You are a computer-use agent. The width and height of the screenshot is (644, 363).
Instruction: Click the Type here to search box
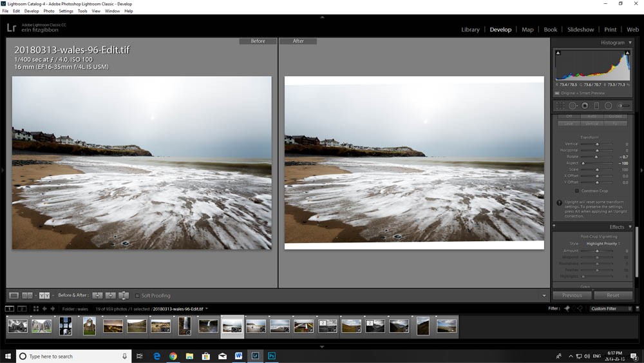74,356
